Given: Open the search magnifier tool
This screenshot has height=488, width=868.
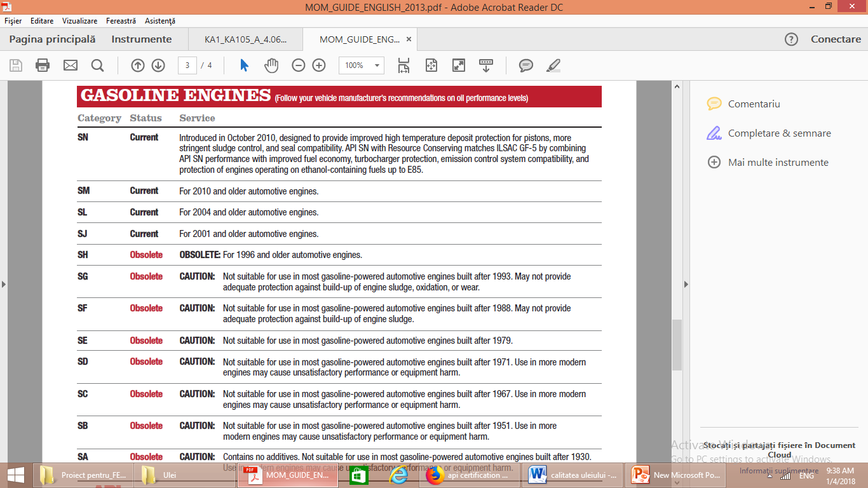Looking at the screenshot, I should 97,65.
